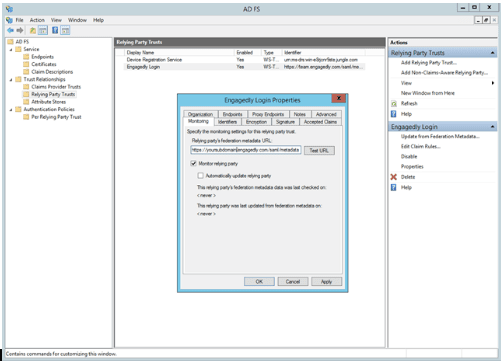Switch to the Accepted Claims tab
This screenshot has width=503, height=361.
(x=320, y=122)
